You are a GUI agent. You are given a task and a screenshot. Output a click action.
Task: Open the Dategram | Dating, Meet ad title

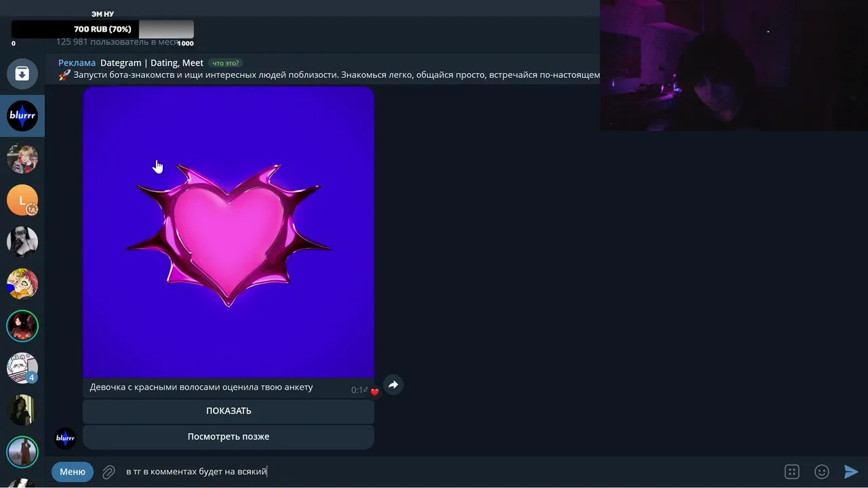(152, 63)
